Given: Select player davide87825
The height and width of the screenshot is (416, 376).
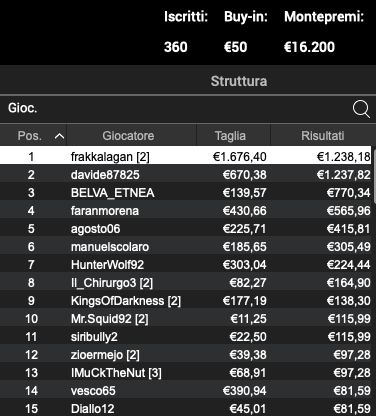Looking at the screenshot, I should [186, 174].
